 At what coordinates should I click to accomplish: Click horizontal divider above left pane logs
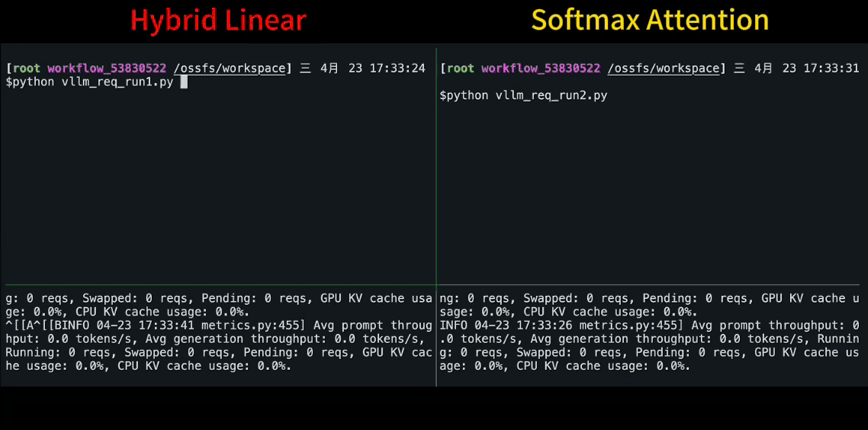pos(218,285)
